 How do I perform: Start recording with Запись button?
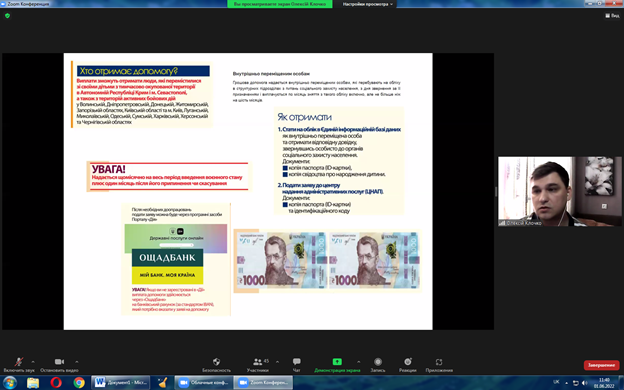(378, 365)
